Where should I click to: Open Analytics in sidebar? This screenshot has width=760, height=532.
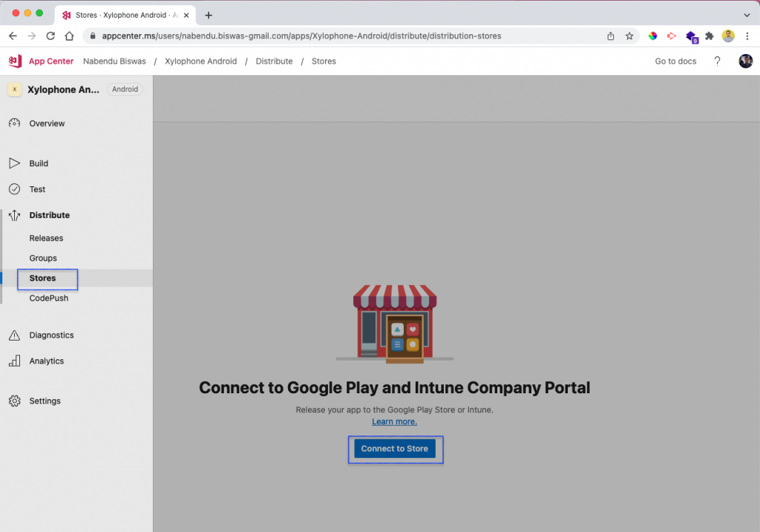click(x=47, y=361)
